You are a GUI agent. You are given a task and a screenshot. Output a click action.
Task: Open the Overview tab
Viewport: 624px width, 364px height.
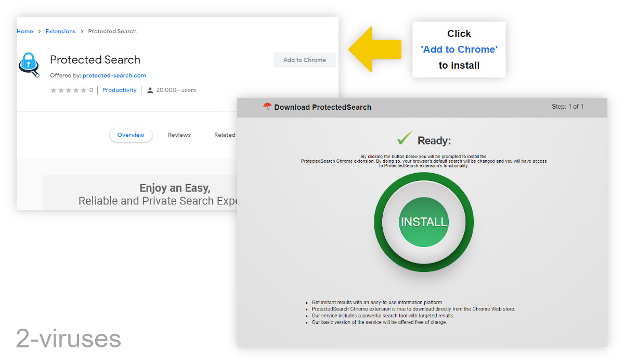tap(131, 135)
